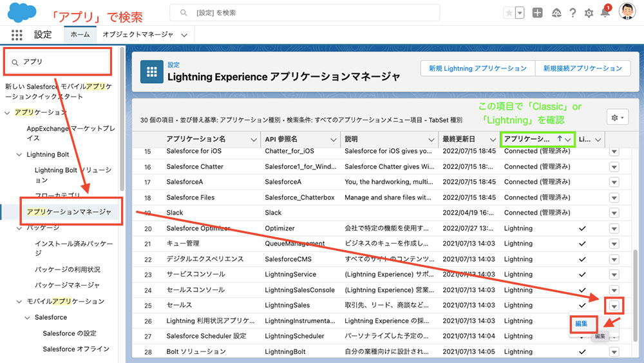The height and width of the screenshot is (363, 644).
Task: Choose 編集 from the row action menu
Action: [x=581, y=324]
